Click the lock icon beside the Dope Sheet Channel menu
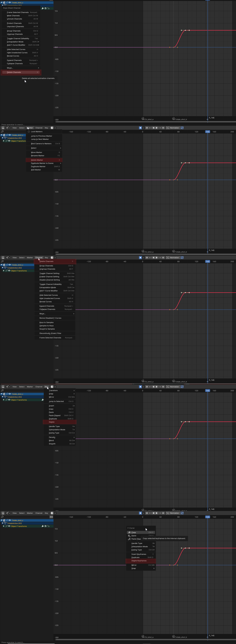Screen dimensions: 236x644 (x=48, y=8)
